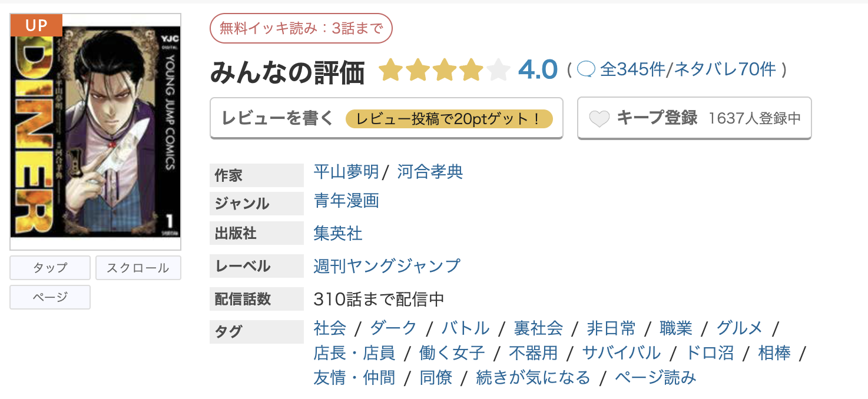This screenshot has height=399, width=868.
Task: Click the UP badge on the cover
Action: click(36, 25)
